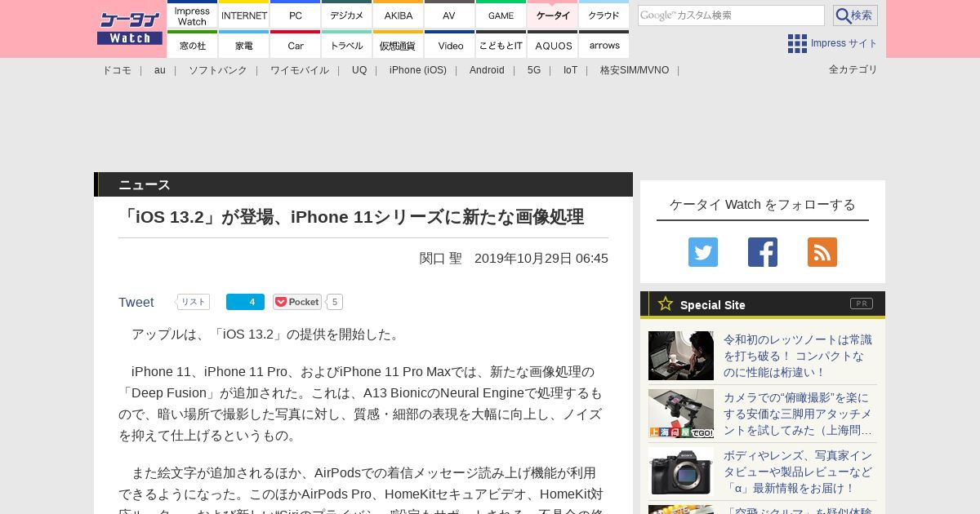Screen dimensions: 980x514
Task: Go to the 仮想通貨 Watch tab
Action: pos(399,44)
